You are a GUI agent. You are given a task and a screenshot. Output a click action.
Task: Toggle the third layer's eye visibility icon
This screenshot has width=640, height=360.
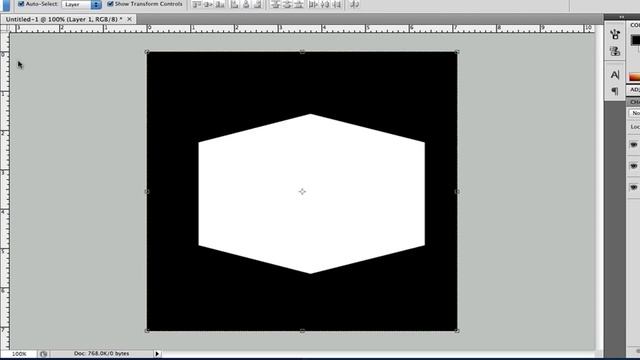click(x=633, y=187)
